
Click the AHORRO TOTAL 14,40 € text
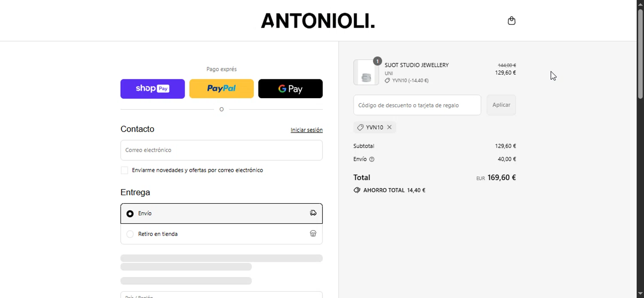pos(394,190)
